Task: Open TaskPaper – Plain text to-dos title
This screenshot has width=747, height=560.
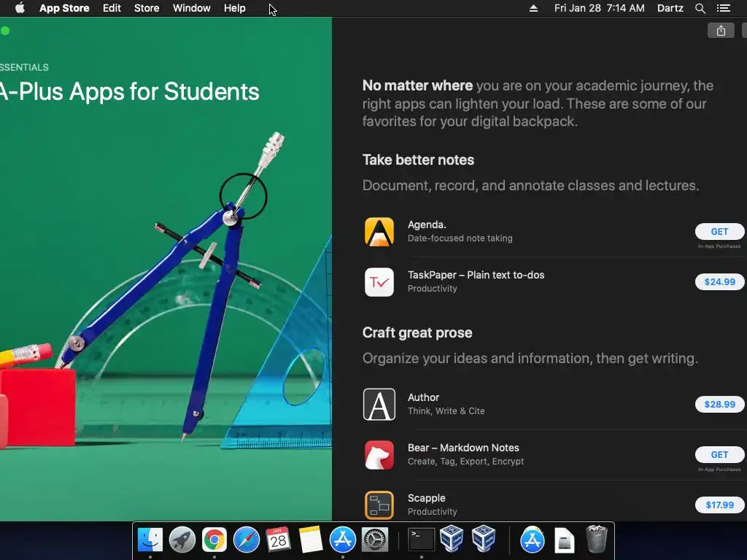Action: tap(476, 275)
